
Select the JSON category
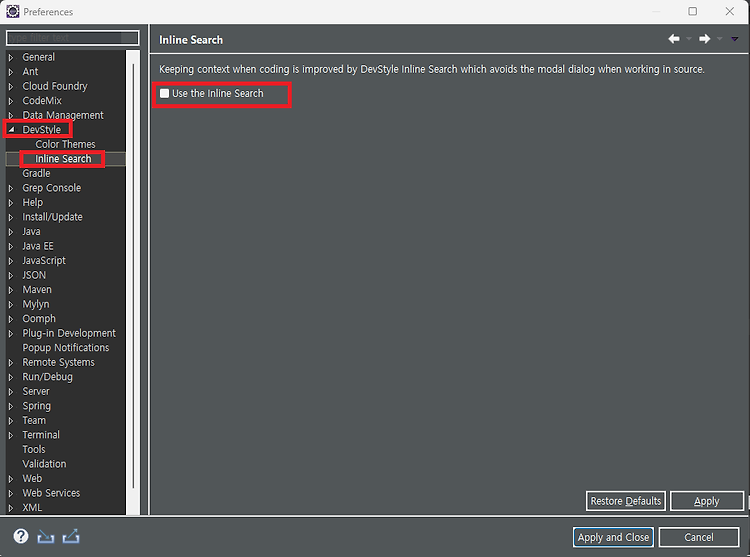point(34,275)
